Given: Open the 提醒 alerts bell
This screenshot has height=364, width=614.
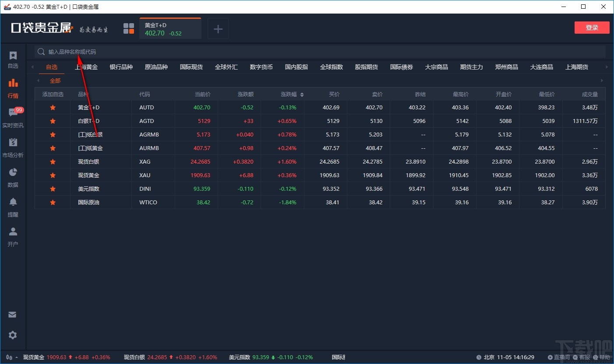Looking at the screenshot, I should tap(13, 206).
